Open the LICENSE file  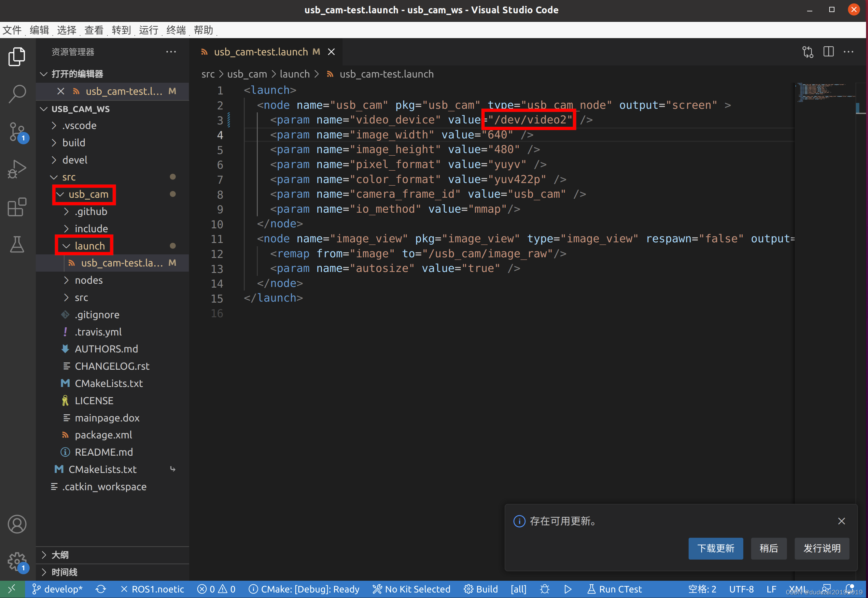(x=112, y=401)
